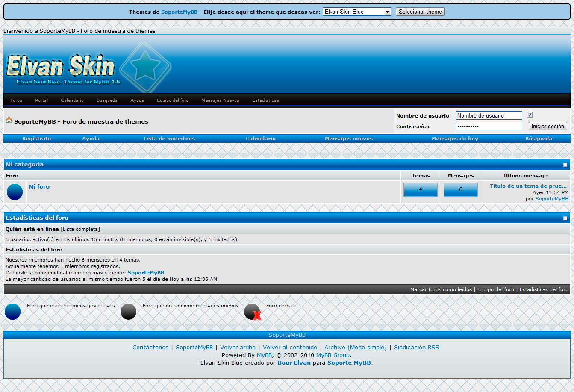The width and height of the screenshot is (574, 392).
Task: Open the MyBB link after Powered By
Action: (264, 355)
